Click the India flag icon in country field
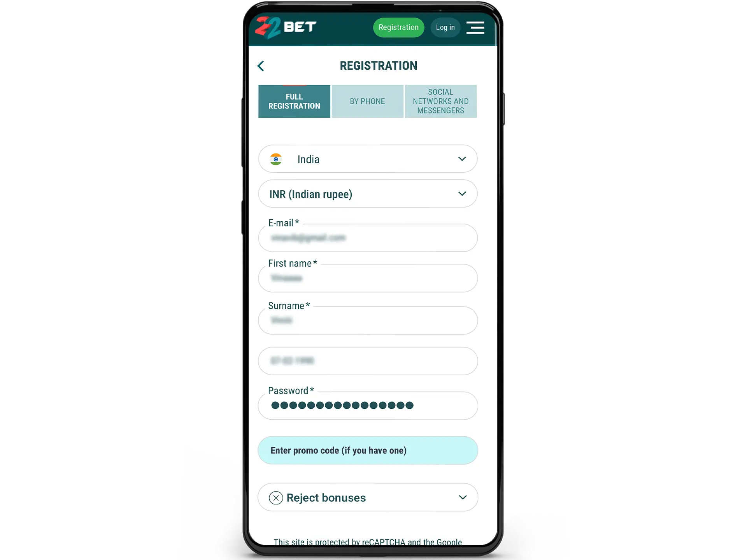The image size is (747, 560). click(x=275, y=159)
